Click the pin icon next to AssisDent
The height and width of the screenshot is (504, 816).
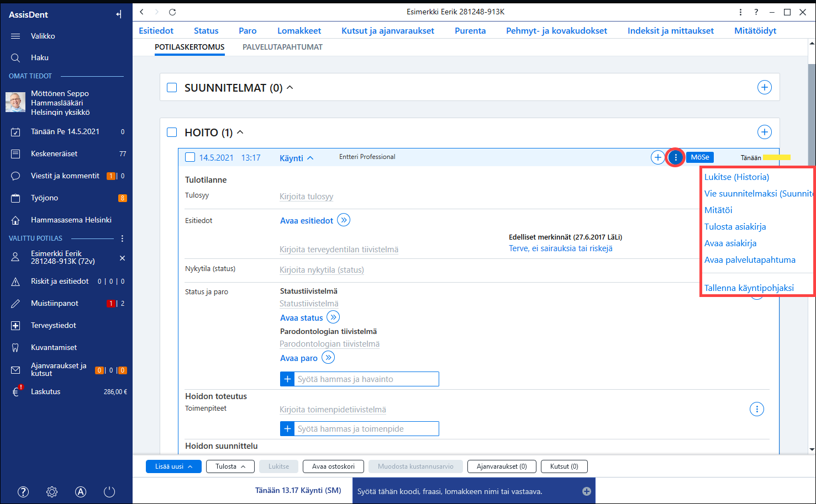click(119, 14)
